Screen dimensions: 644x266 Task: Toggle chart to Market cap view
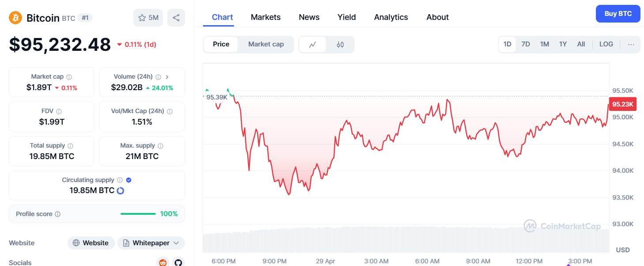pyautogui.click(x=266, y=44)
